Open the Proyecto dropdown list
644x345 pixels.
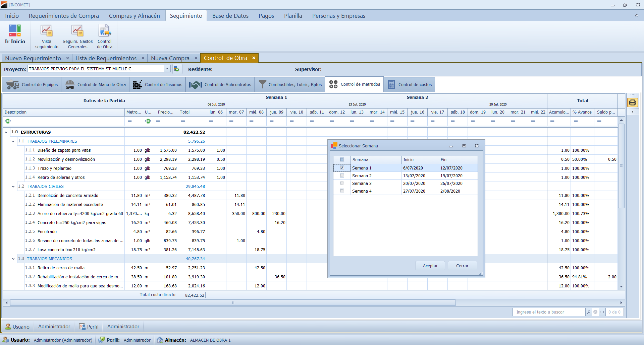[x=167, y=69]
